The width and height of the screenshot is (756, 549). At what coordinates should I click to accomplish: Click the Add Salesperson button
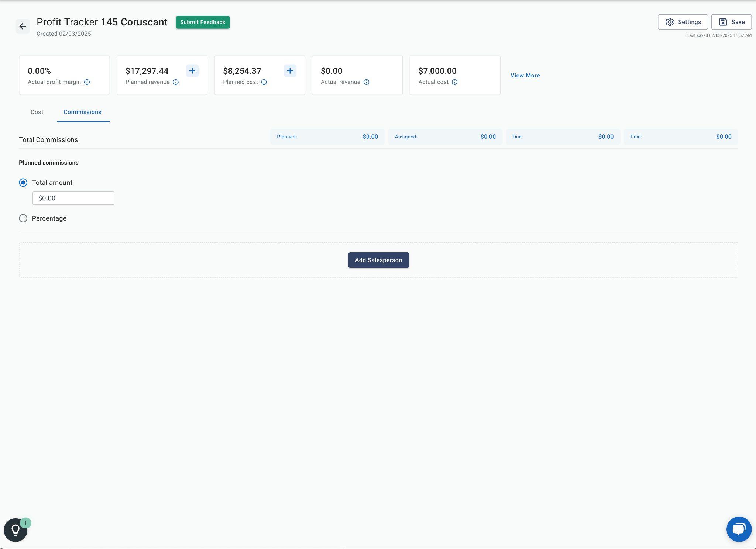tap(378, 260)
